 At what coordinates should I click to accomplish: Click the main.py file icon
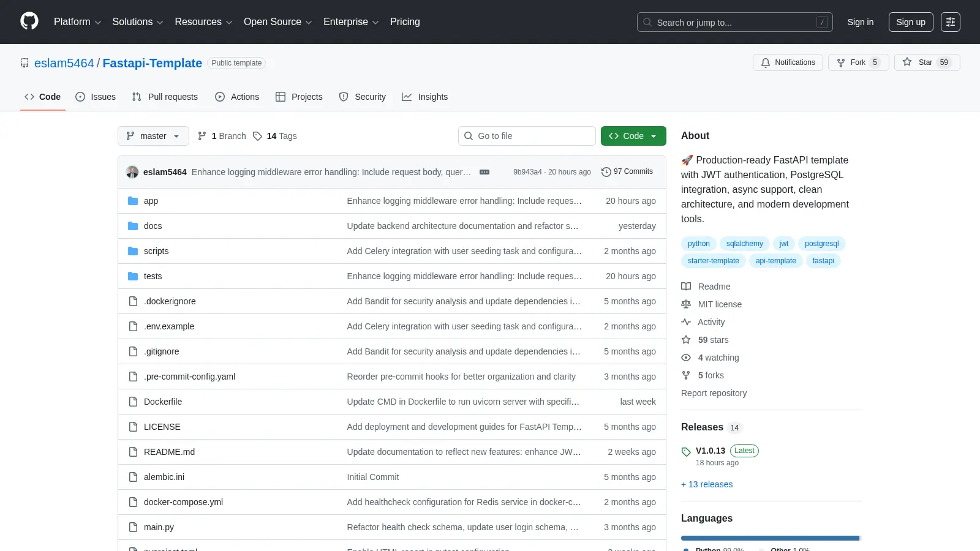[133, 527]
